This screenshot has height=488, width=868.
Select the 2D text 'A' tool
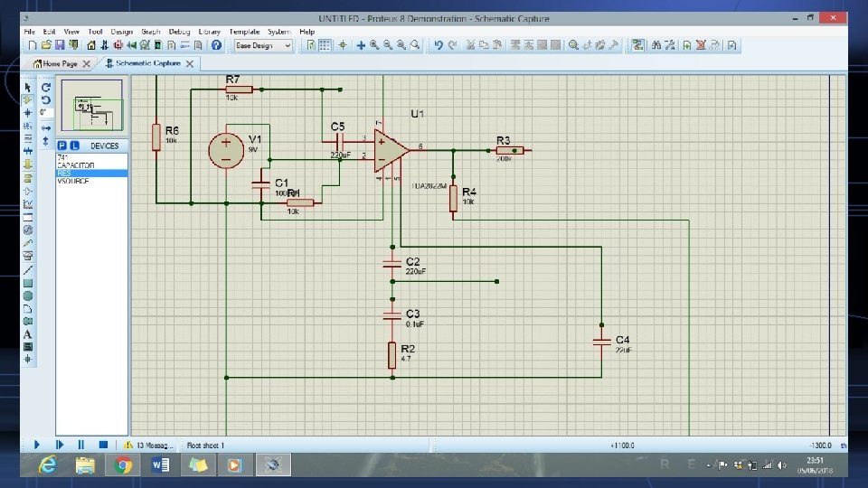click(x=28, y=334)
